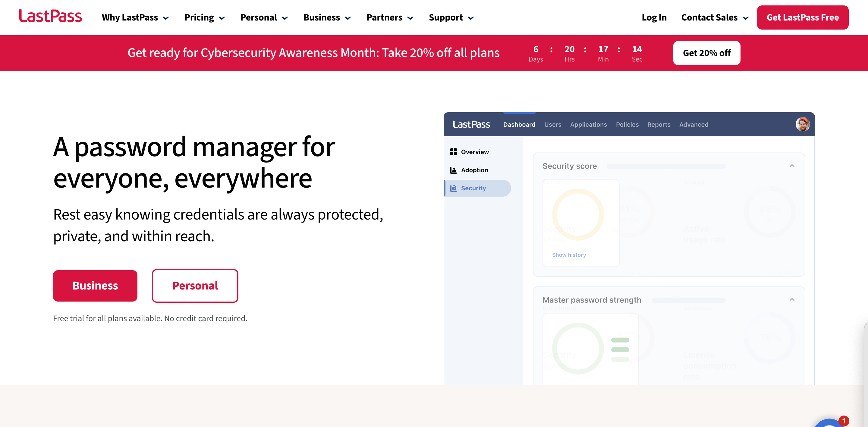
Task: Open the Partners dropdown
Action: pyautogui.click(x=390, y=17)
